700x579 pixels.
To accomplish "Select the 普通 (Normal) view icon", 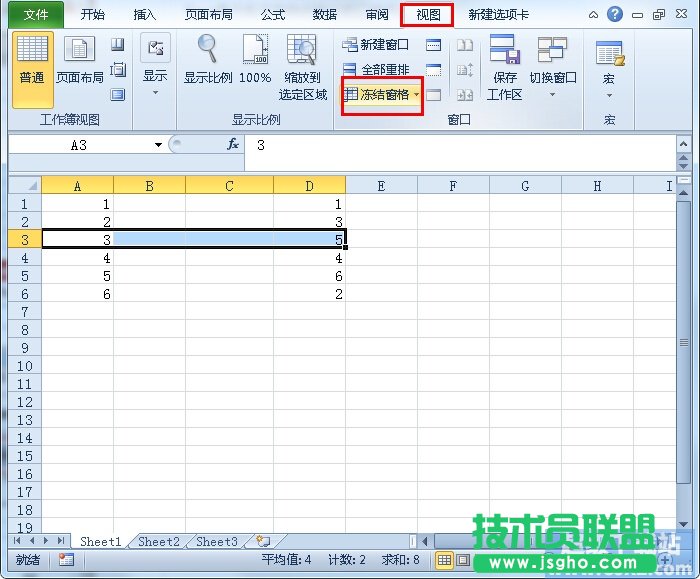I will [x=32, y=66].
